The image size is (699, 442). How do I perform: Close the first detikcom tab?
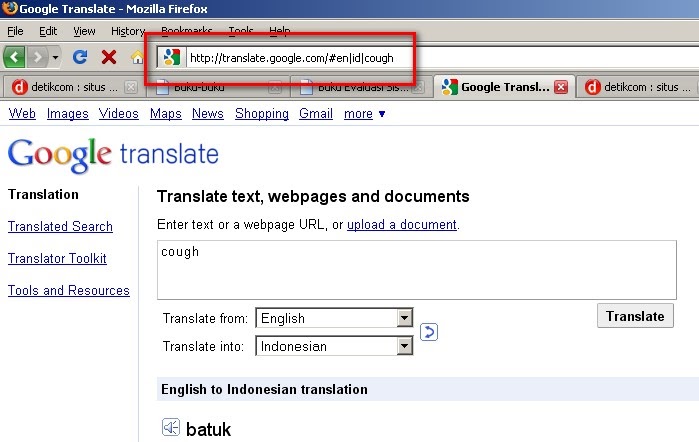tap(131, 87)
